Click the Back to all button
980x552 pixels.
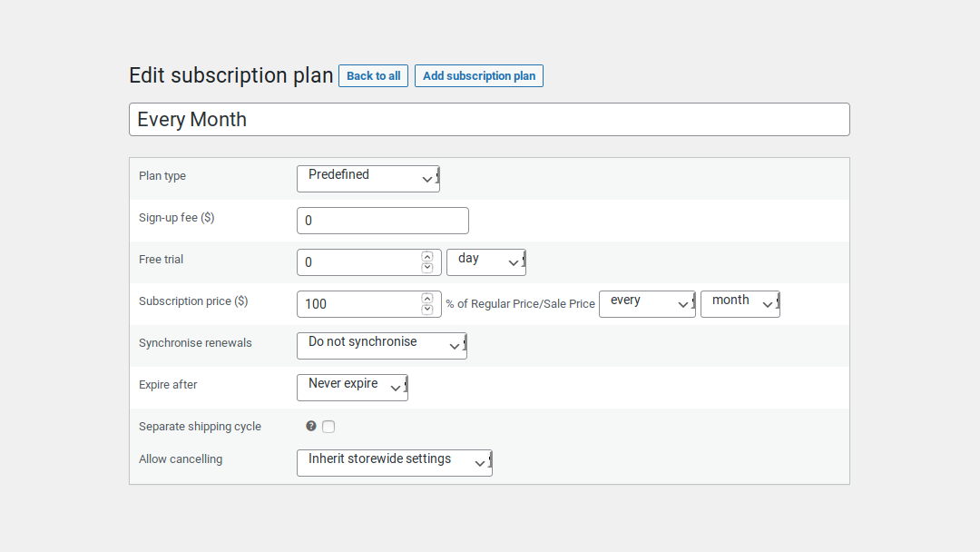tap(373, 75)
